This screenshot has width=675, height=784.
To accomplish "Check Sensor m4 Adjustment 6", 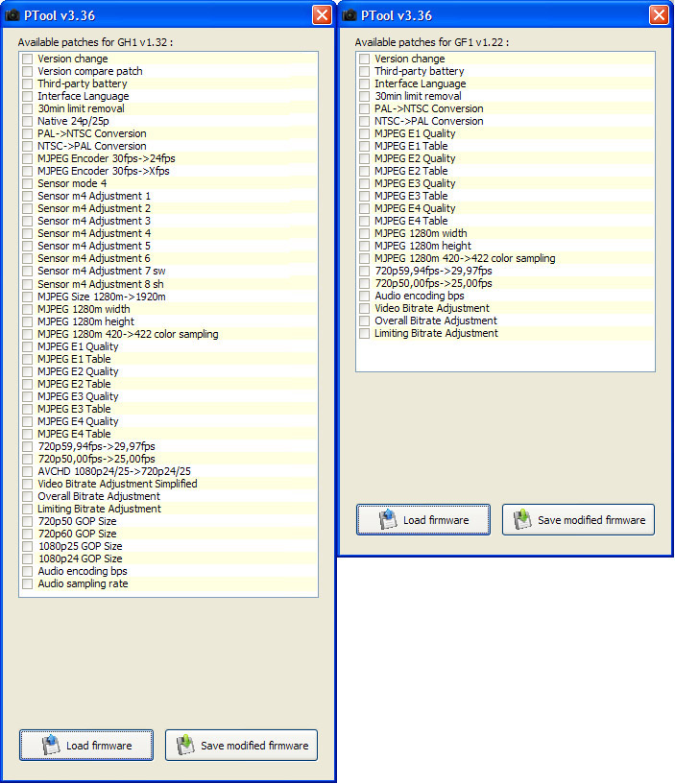I will 28,259.
